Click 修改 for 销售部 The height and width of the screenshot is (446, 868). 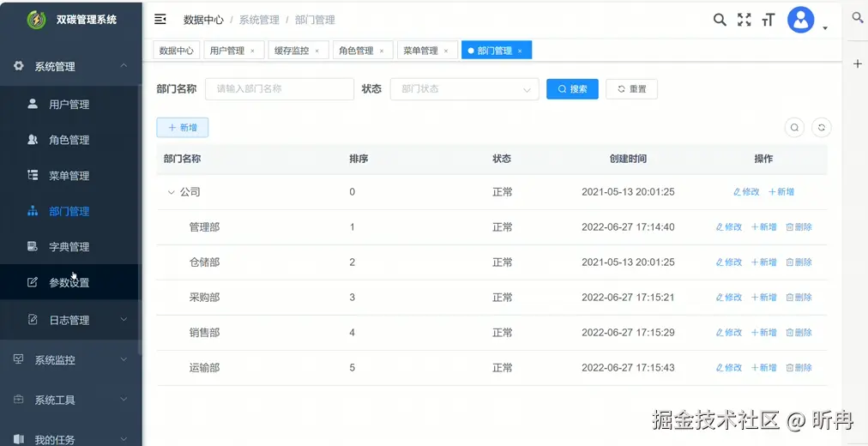point(728,333)
